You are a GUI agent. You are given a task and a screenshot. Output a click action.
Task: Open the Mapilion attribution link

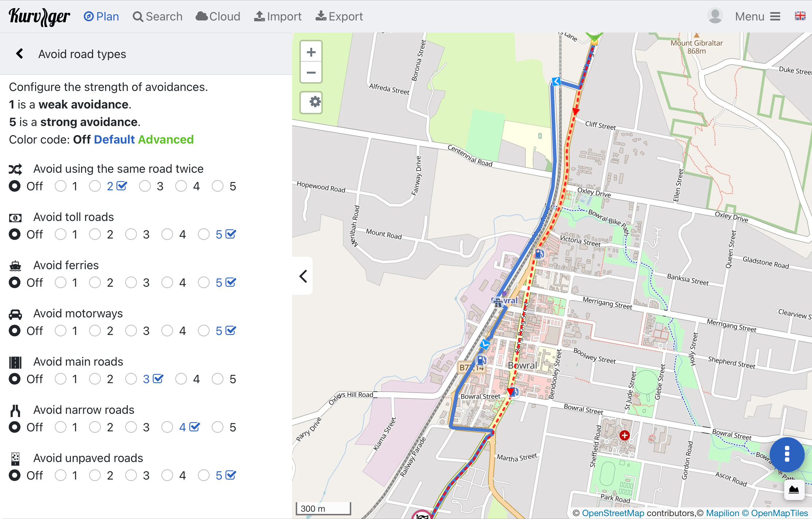click(723, 513)
